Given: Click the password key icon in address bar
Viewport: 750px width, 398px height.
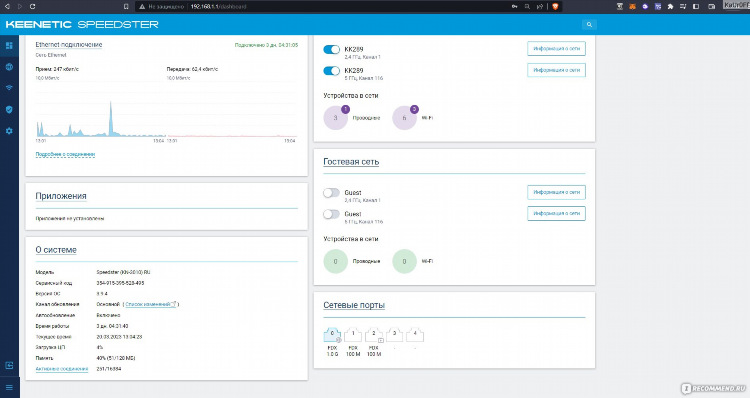Looking at the screenshot, I should pyautogui.click(x=514, y=7).
